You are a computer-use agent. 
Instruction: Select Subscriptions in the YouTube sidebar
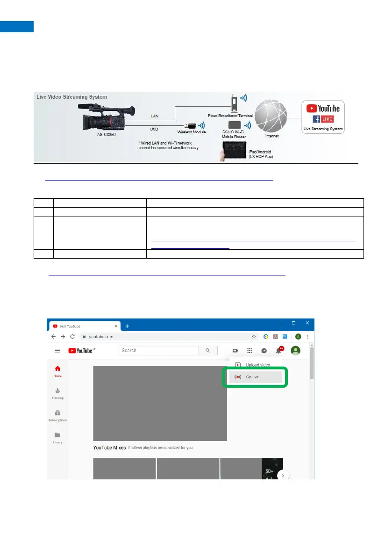click(x=57, y=416)
